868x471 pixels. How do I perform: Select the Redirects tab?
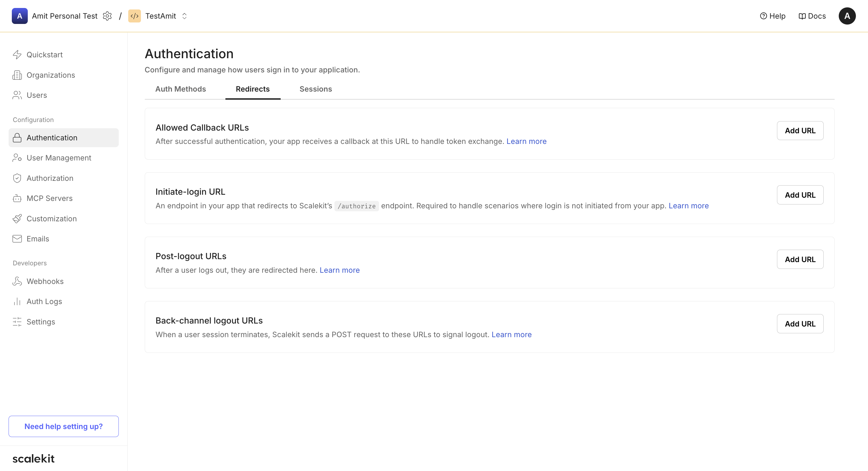click(253, 89)
